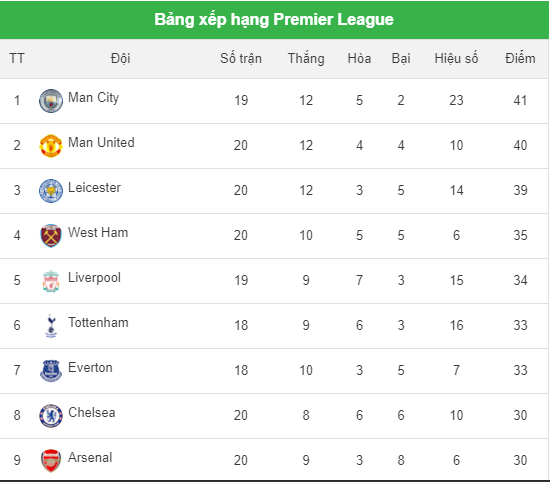
Task: Click the Điểm column header
Action: pos(520,58)
